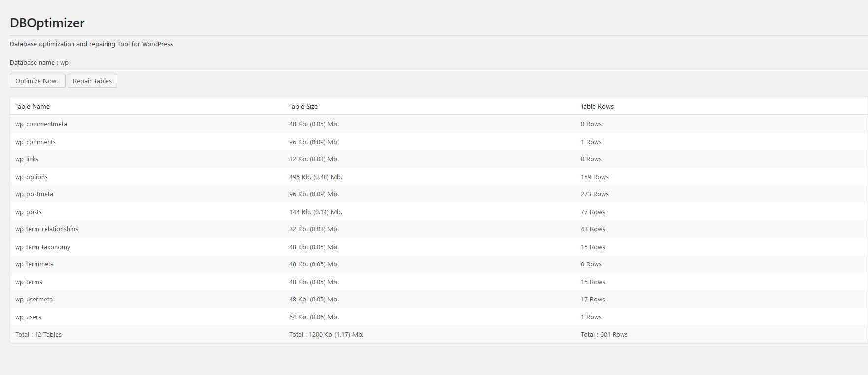Select the wp_users table name
The width and height of the screenshot is (868, 375).
point(28,317)
